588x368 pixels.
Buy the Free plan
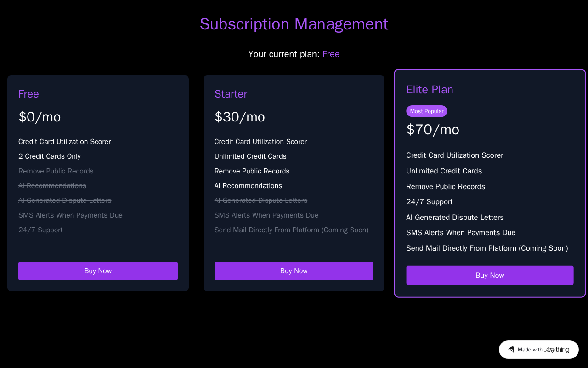(x=98, y=271)
